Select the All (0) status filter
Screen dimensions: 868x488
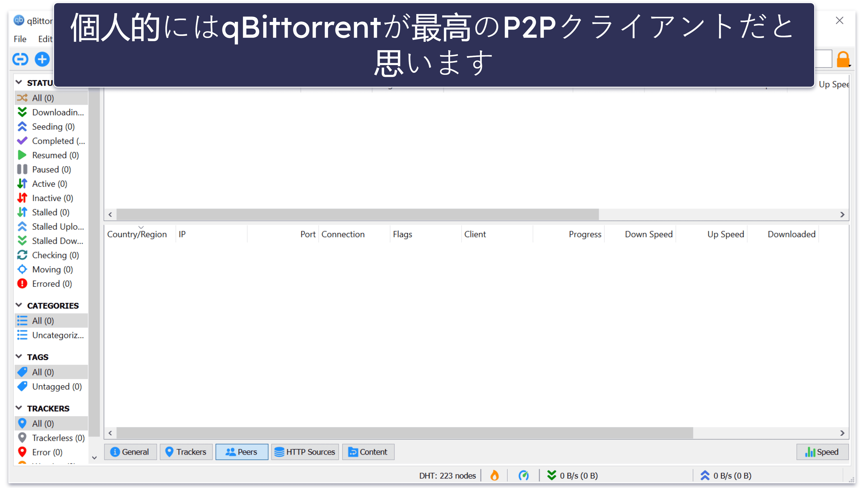(x=51, y=98)
